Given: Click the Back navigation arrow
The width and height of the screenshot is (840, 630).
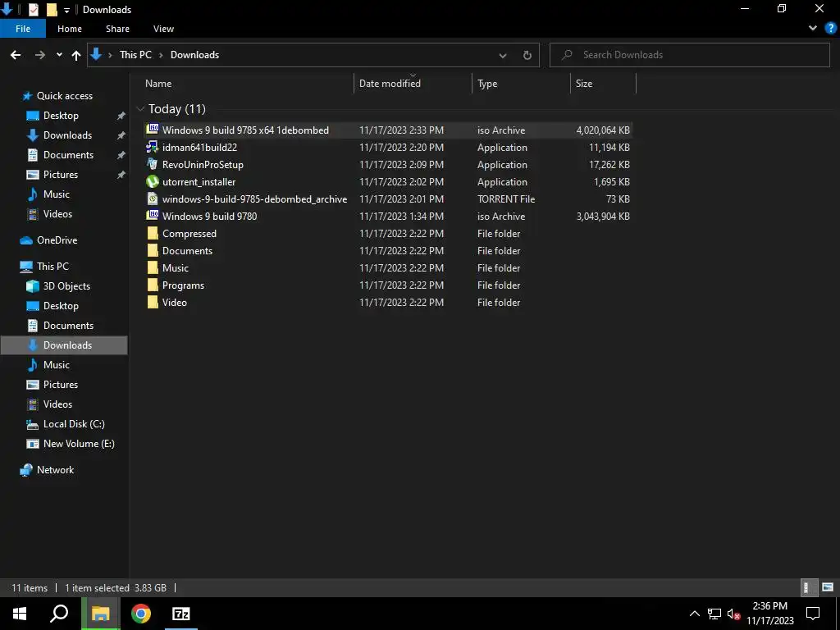Looking at the screenshot, I should [x=16, y=55].
